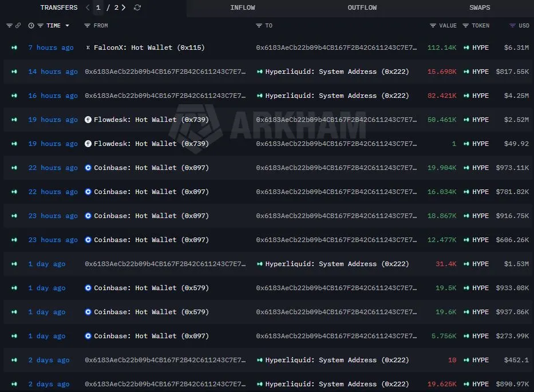Open HYPE token in $4.25M row

pos(480,96)
